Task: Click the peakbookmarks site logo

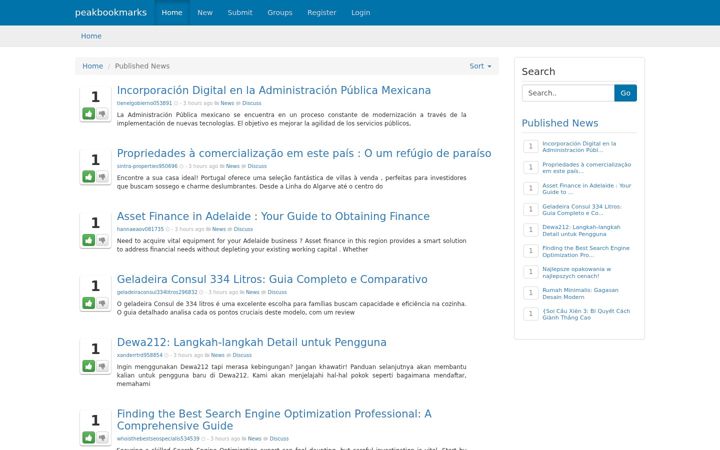Action: point(111,12)
